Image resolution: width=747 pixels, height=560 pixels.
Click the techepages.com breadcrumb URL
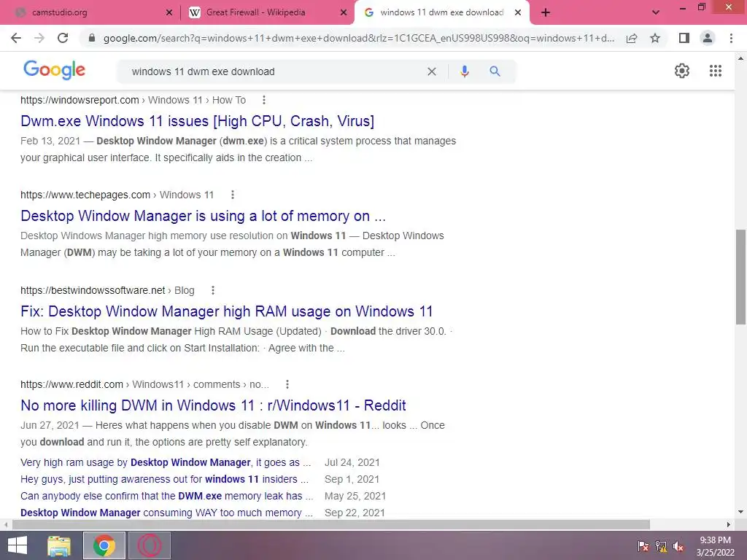point(117,195)
